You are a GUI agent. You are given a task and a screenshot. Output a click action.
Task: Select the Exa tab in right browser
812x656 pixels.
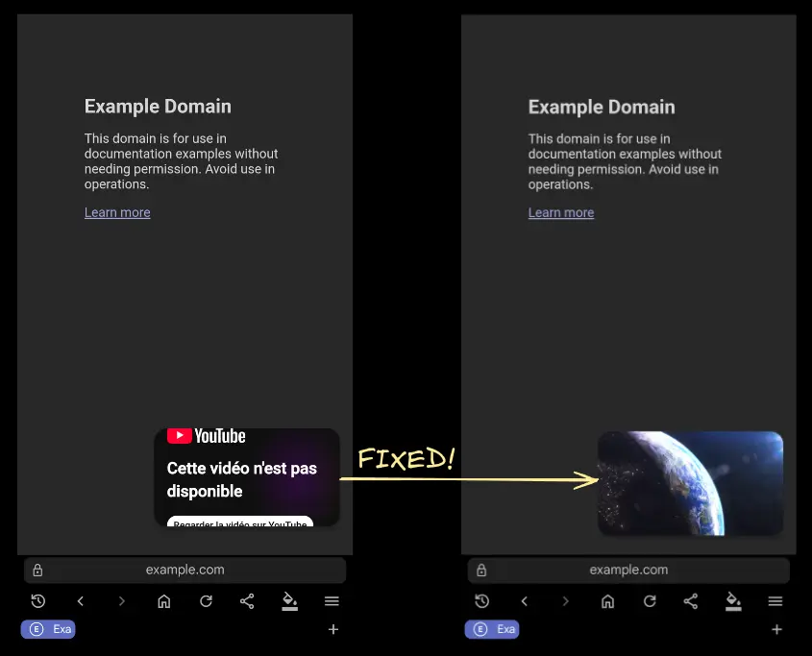pyautogui.click(x=492, y=629)
